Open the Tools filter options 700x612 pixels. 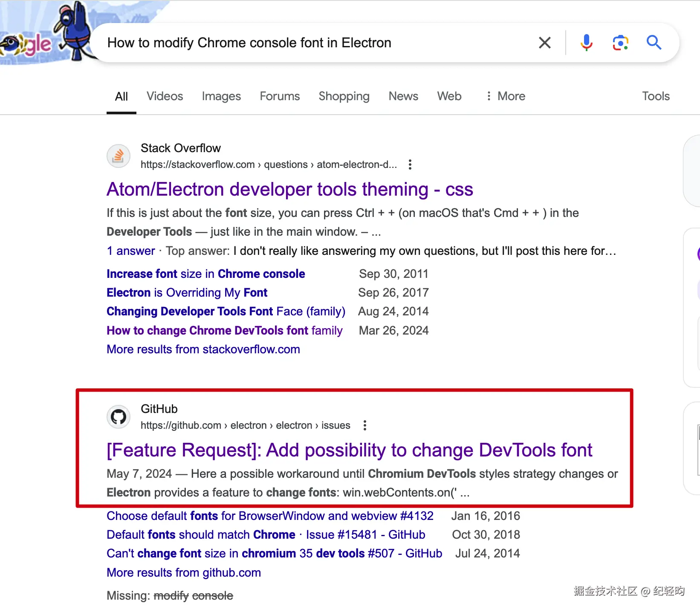click(656, 96)
